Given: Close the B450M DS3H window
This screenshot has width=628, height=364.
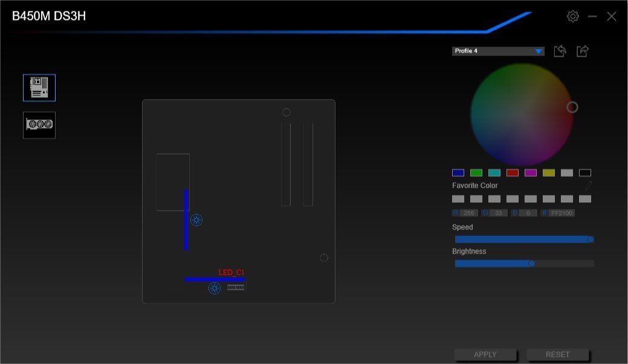Looking at the screenshot, I should (x=611, y=16).
